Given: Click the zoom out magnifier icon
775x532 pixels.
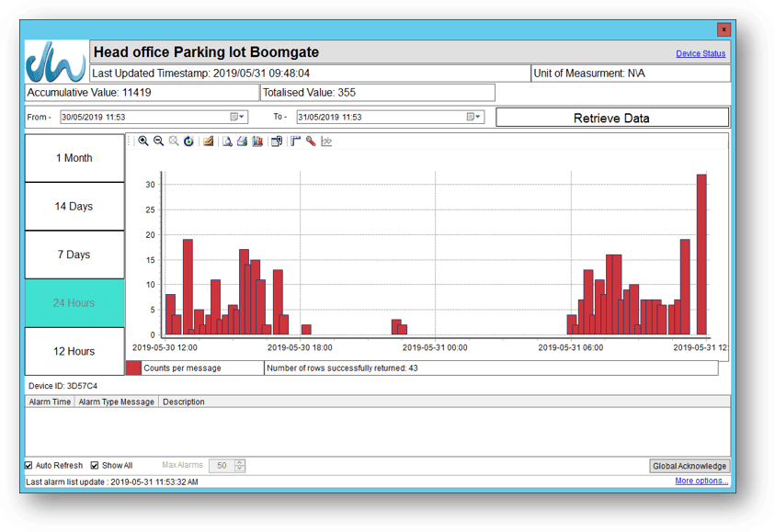Looking at the screenshot, I should coord(159,141).
